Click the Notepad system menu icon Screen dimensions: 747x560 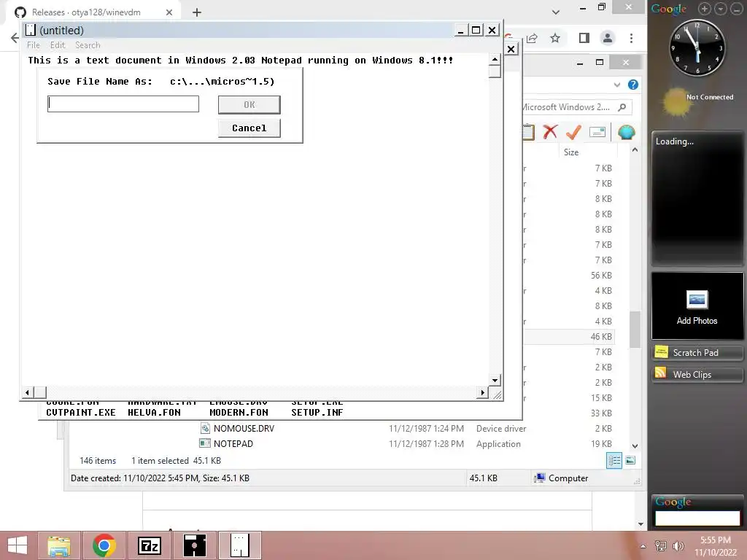pyautogui.click(x=31, y=30)
